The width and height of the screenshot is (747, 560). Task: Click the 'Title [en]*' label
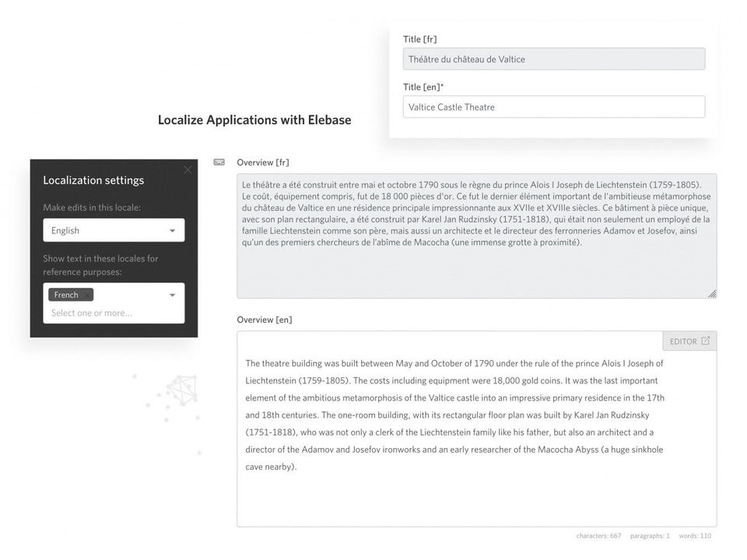click(x=423, y=87)
